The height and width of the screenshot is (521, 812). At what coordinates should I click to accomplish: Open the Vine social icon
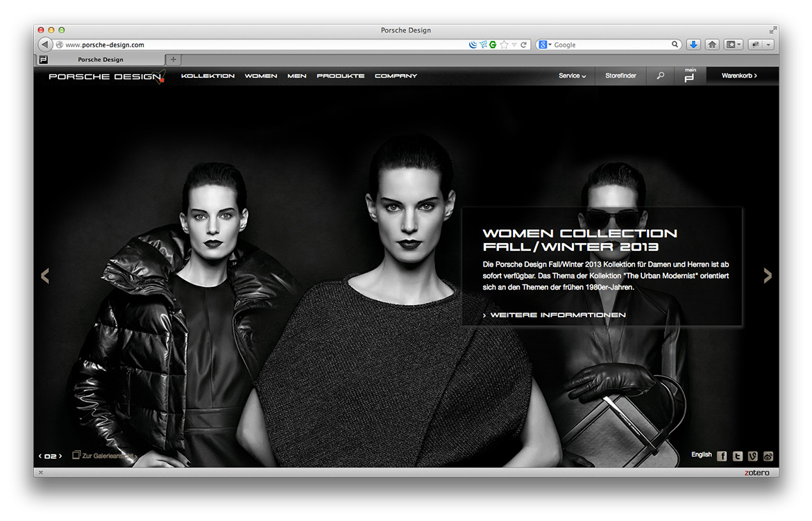pyautogui.click(x=752, y=456)
